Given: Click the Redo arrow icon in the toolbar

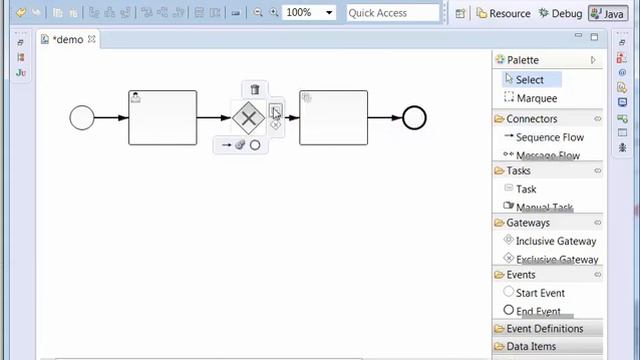Looking at the screenshot, I should pos(37,13).
